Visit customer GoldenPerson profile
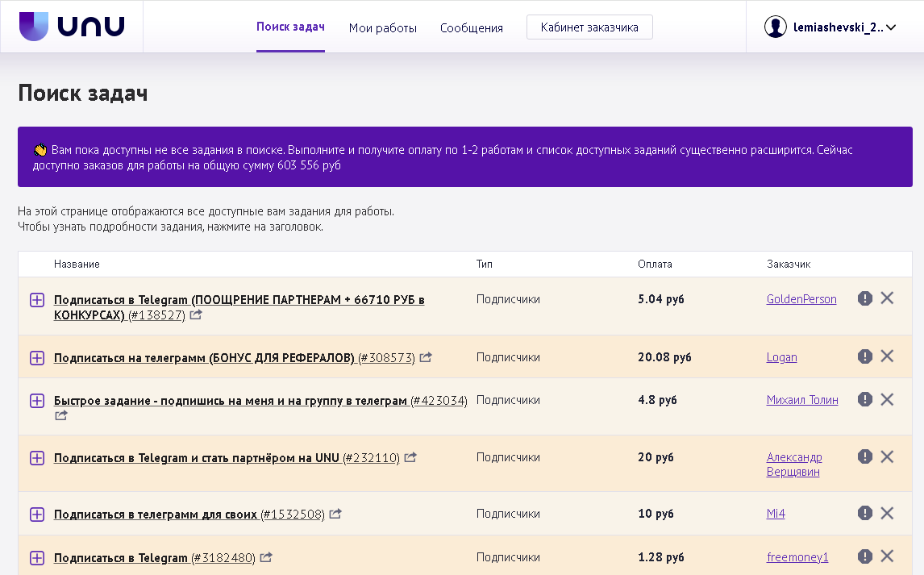The height and width of the screenshot is (575, 924). 801,299
